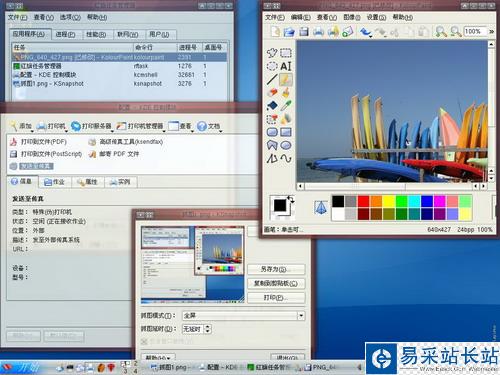Select 打印到文件(PostScript) printer entry

46,154
